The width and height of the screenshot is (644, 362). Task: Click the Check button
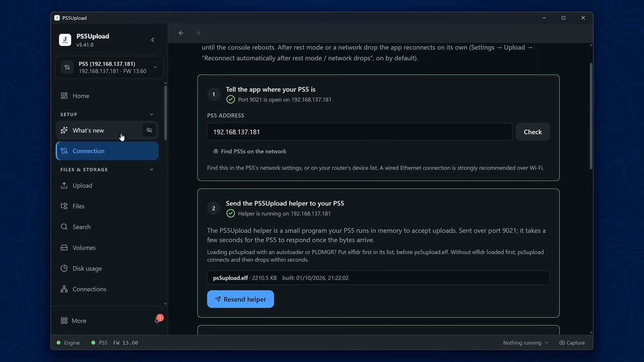[x=533, y=132]
